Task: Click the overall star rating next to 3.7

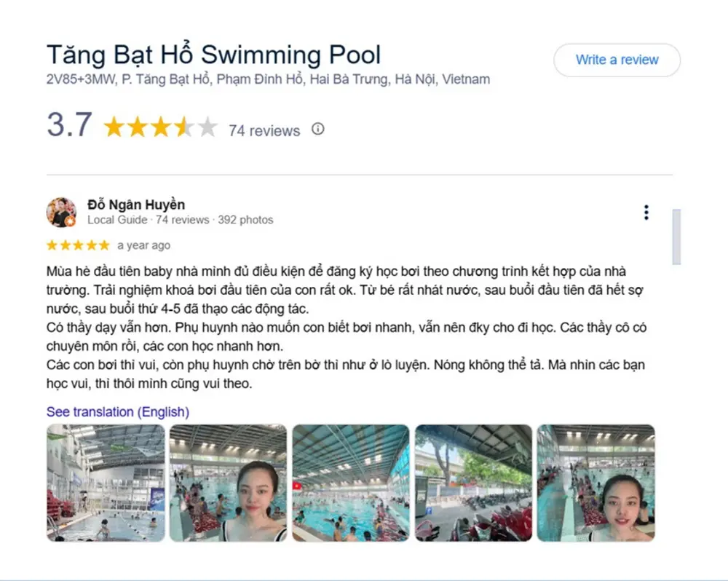Action: coord(160,127)
